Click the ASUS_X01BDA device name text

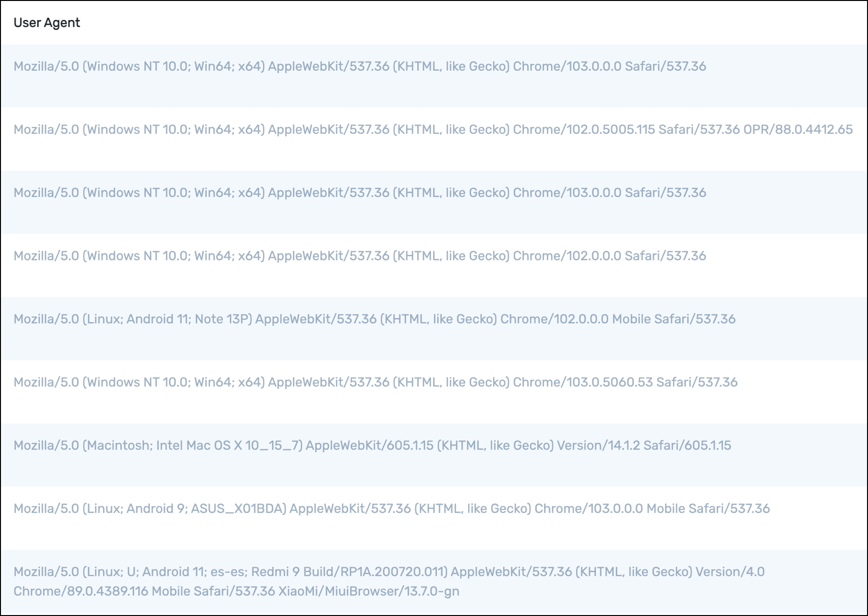239,509
